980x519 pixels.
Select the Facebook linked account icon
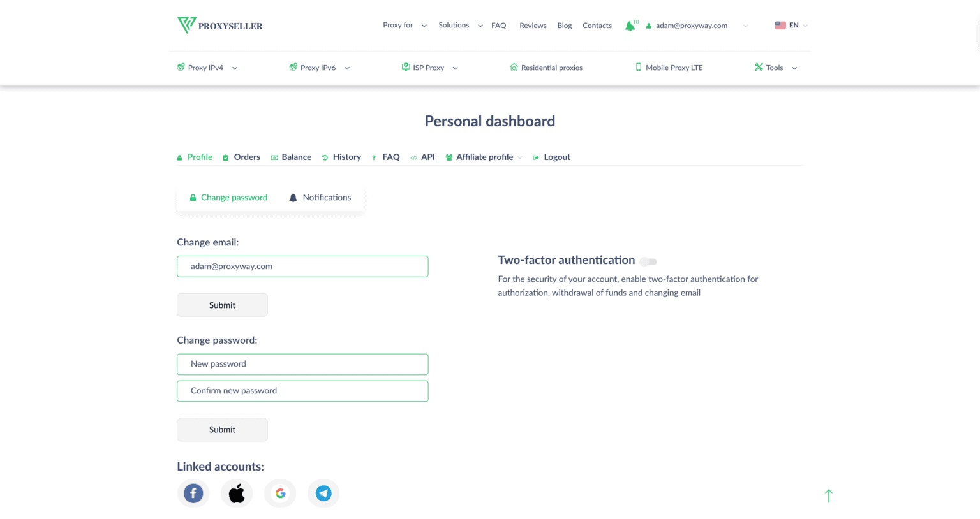click(x=193, y=493)
